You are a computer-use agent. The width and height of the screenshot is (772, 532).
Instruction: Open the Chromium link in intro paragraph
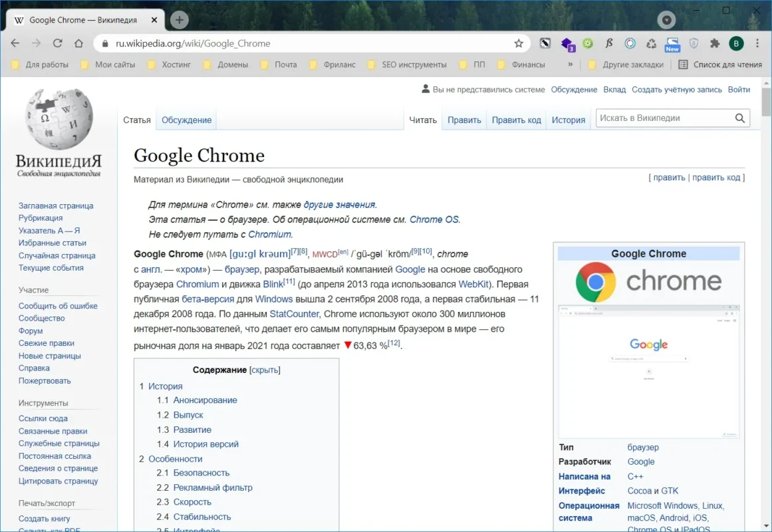tap(197, 284)
